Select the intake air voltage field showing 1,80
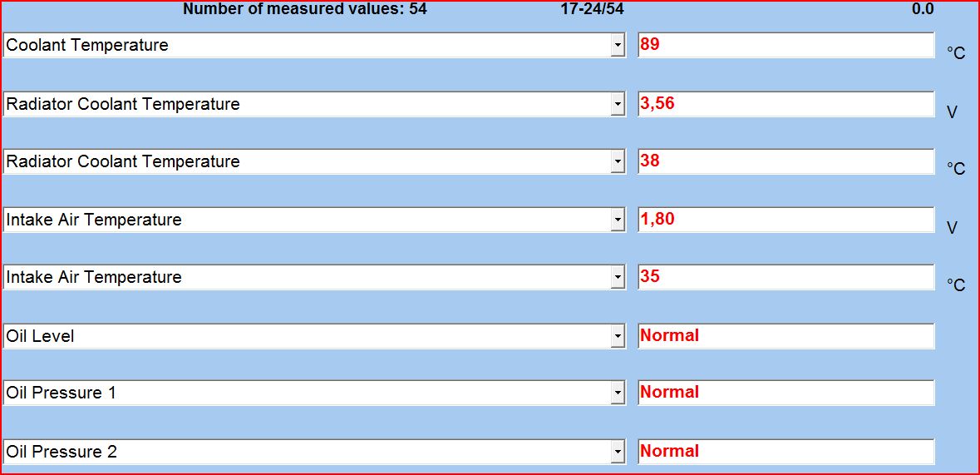The height and width of the screenshot is (475, 980). 785,220
